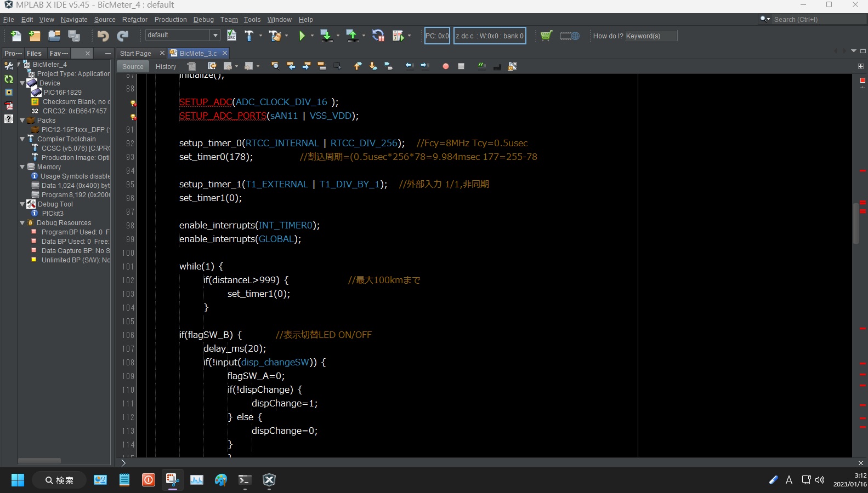Create a new file from toolbar
868x493 pixels.
(16, 36)
